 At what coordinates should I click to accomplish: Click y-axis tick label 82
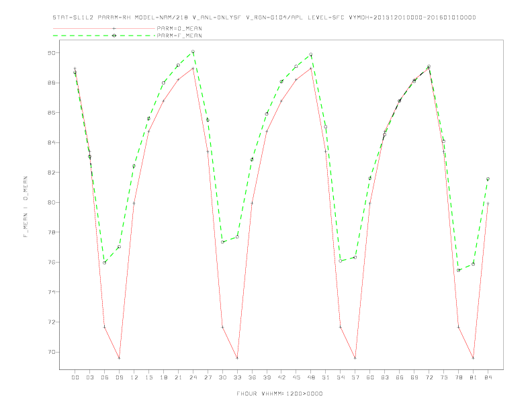(51, 173)
